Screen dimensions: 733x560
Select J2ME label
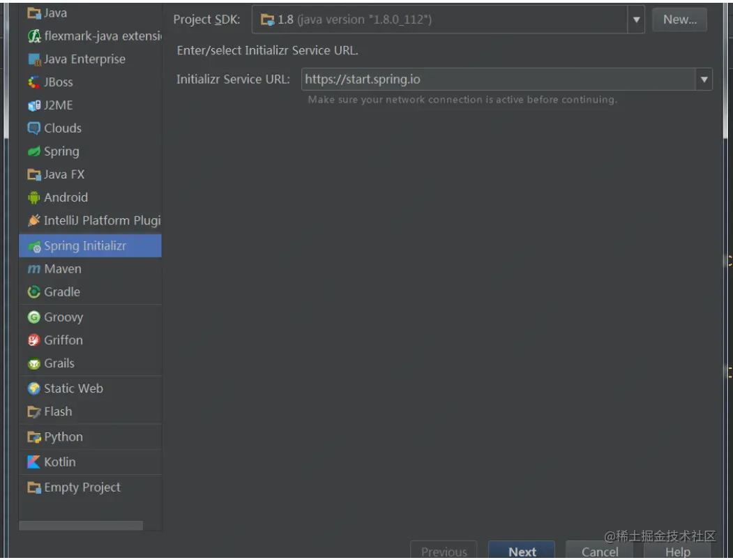click(x=59, y=105)
